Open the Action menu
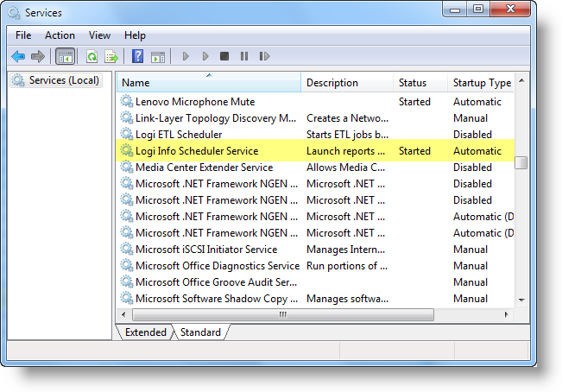 pos(60,35)
